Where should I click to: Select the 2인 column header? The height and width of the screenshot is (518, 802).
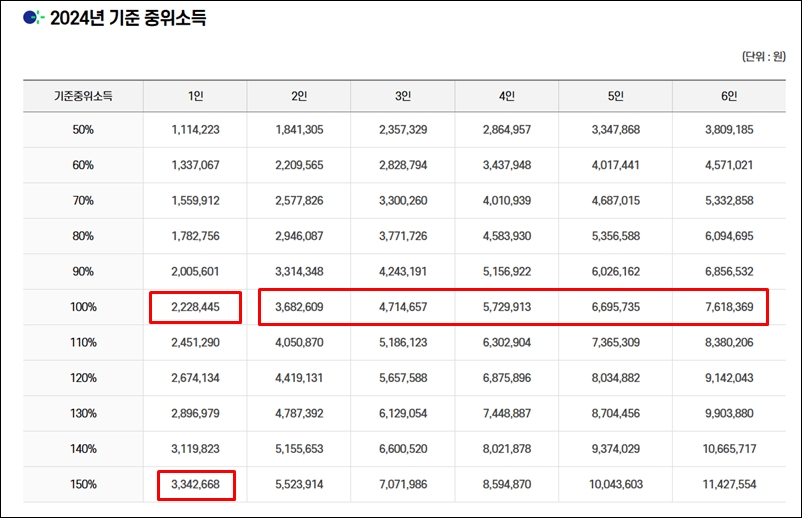299,96
